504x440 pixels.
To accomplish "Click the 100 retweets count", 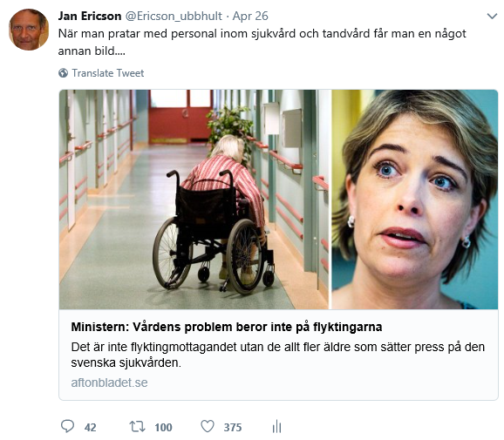I will click(163, 428).
